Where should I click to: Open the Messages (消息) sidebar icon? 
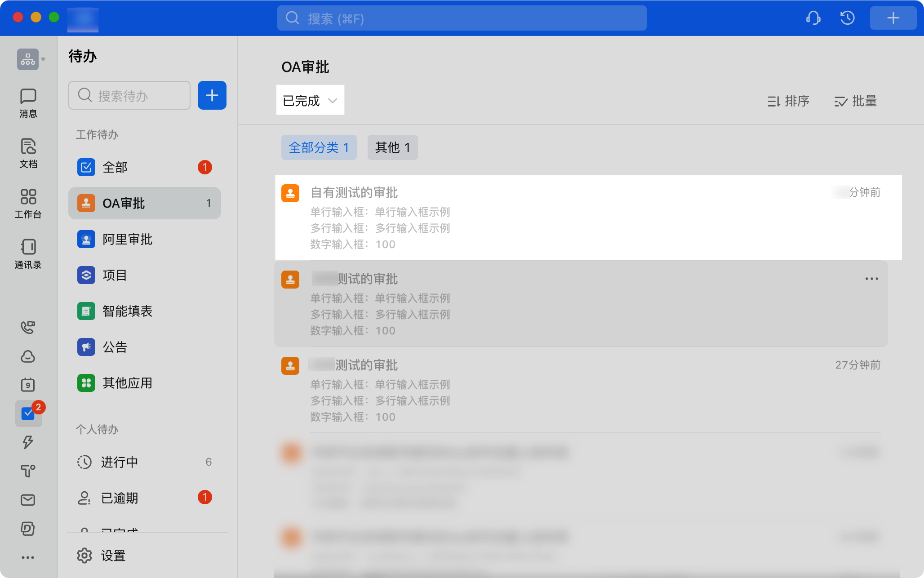click(x=28, y=102)
